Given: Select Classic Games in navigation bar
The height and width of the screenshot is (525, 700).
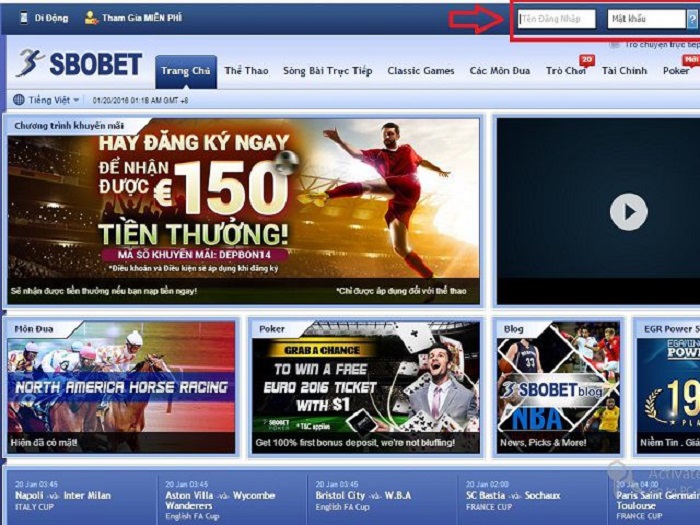Looking at the screenshot, I should click(x=420, y=71).
